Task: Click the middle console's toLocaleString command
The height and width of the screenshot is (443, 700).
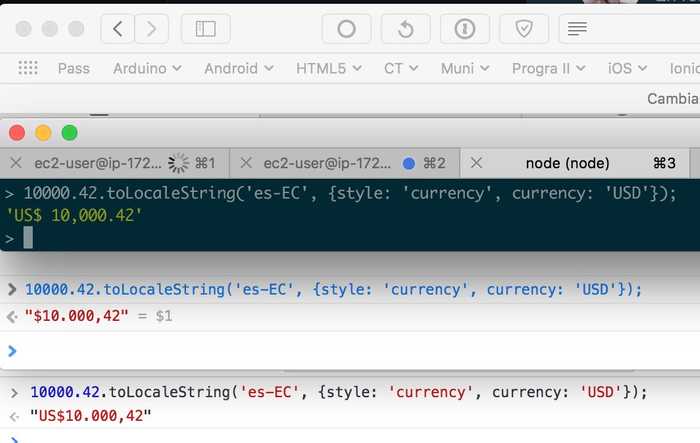Action: click(x=333, y=289)
